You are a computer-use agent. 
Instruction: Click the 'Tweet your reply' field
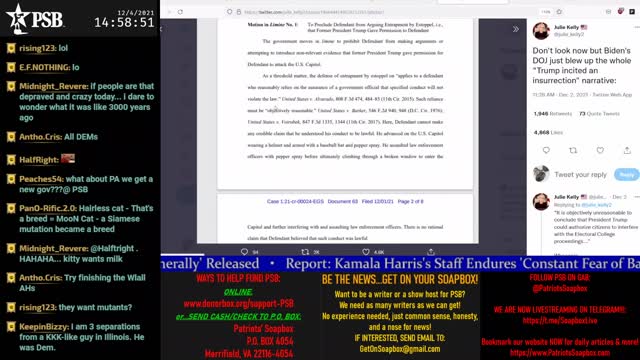pos(580,175)
